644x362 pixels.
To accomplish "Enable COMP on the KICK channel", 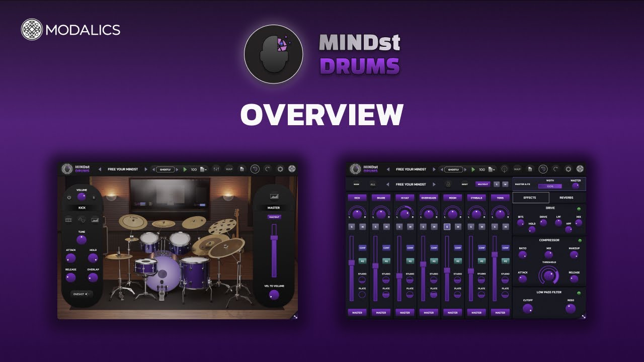I will tap(362, 248).
